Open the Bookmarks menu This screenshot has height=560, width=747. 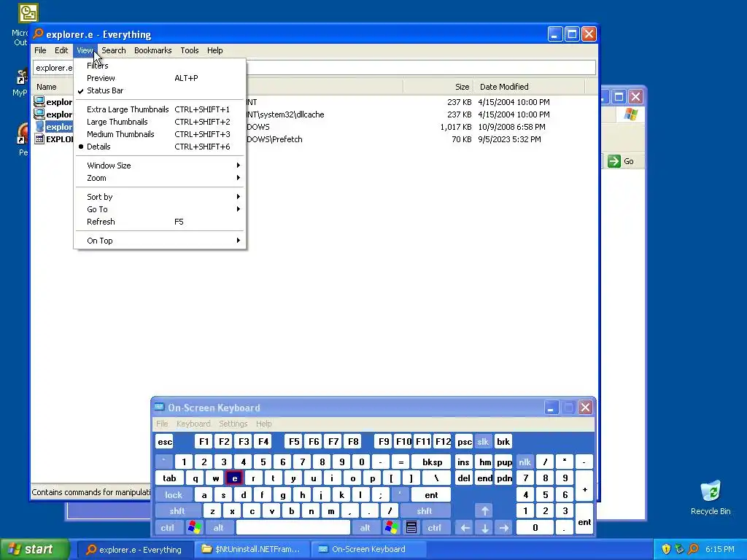pos(153,50)
